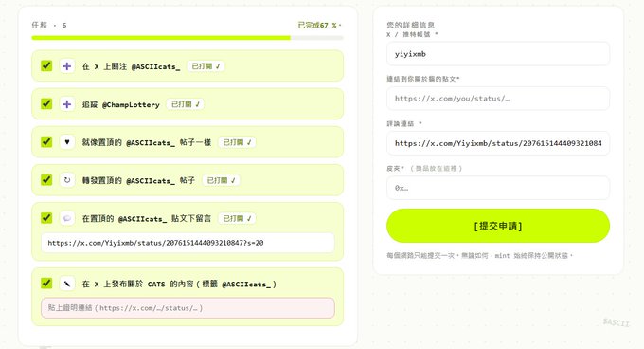Toggle the checkbox for the CATS content post task

[46, 284]
